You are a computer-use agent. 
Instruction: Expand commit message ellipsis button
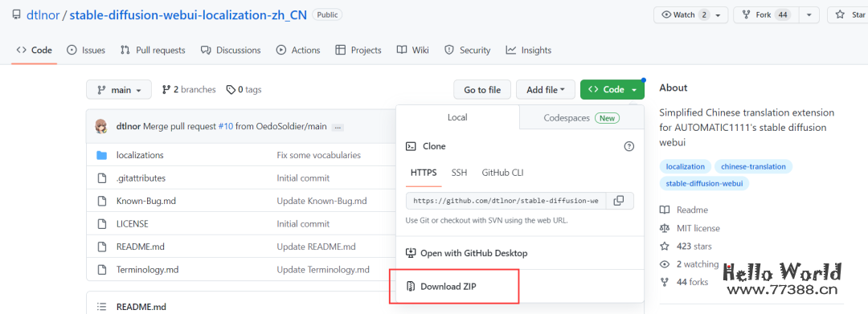(x=338, y=127)
